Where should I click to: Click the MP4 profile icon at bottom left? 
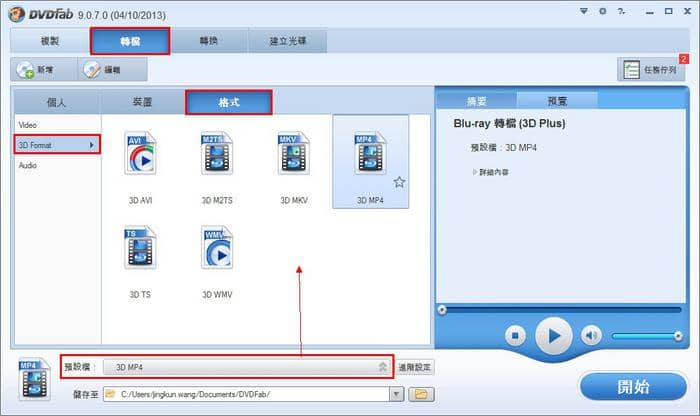tap(34, 379)
